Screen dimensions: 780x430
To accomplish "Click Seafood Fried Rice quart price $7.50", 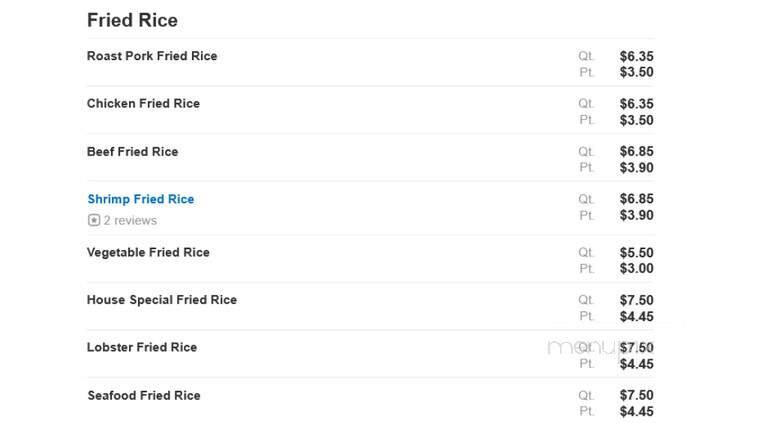I will [x=636, y=395].
